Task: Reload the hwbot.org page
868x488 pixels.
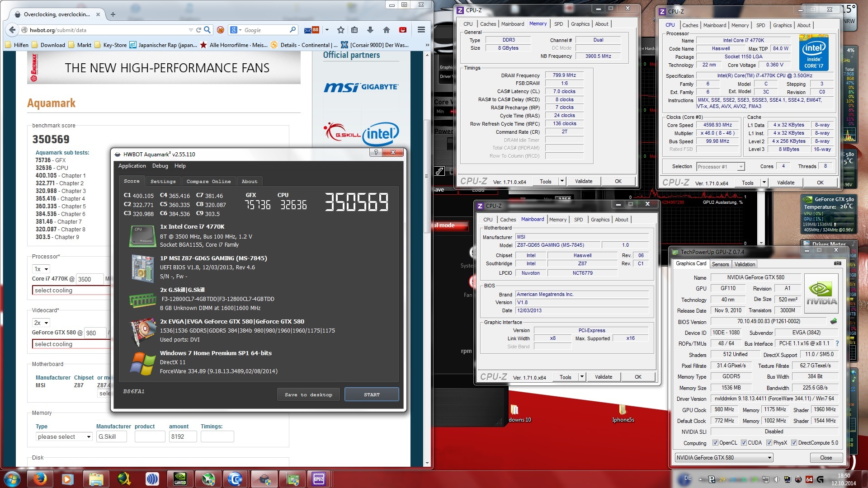Action: click(x=198, y=30)
